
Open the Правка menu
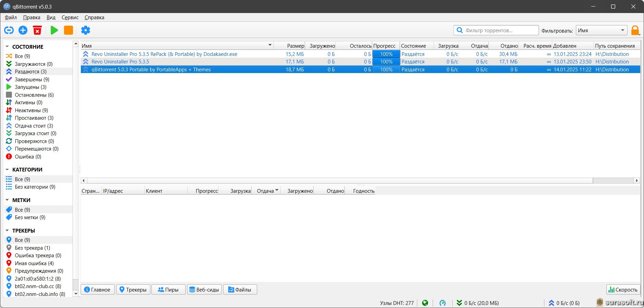(x=32, y=17)
